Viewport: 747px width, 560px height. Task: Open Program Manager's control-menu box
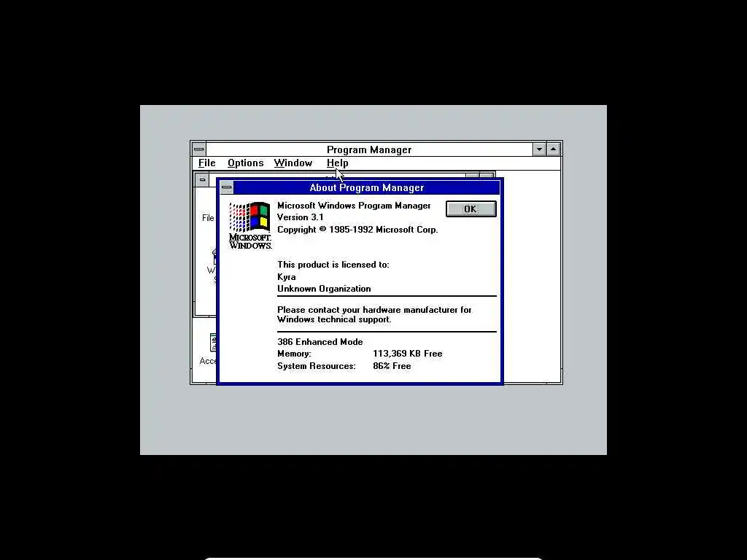point(199,149)
